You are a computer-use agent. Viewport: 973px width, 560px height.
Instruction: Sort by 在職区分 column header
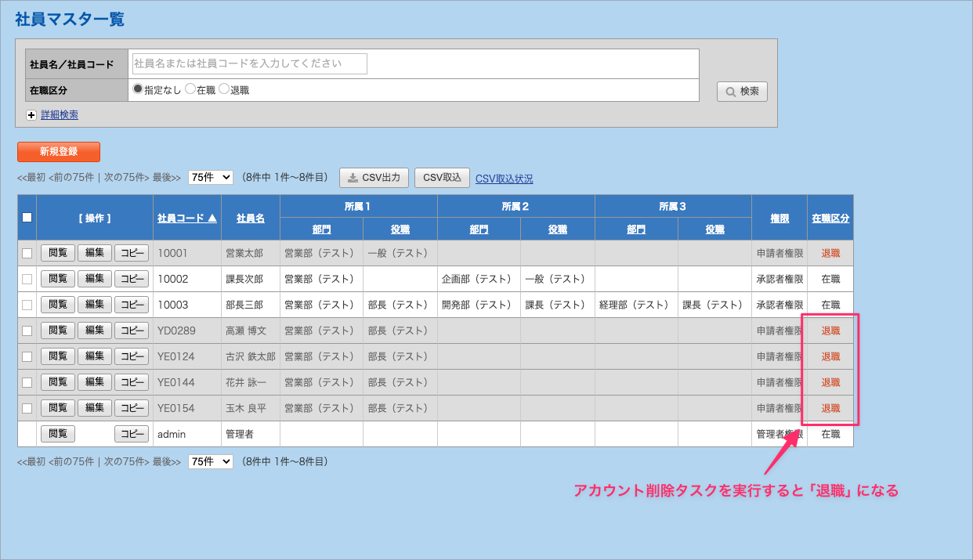pyautogui.click(x=830, y=218)
